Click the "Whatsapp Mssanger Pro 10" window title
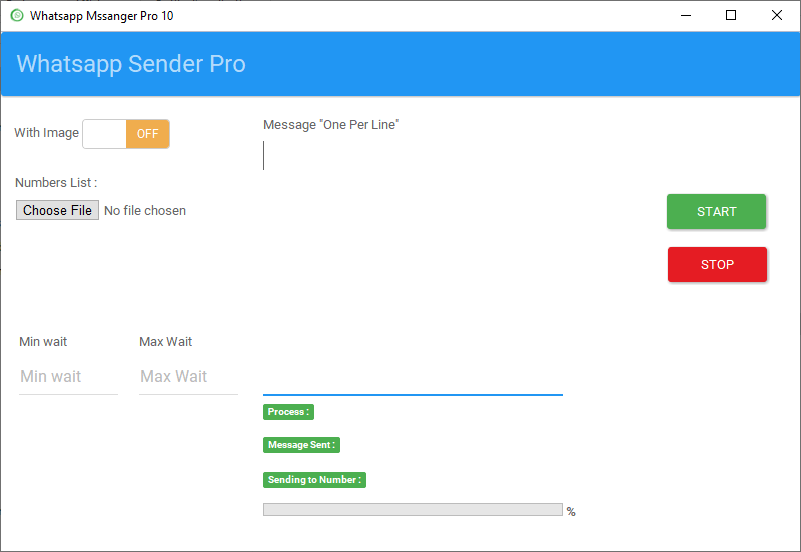Image resolution: width=801 pixels, height=552 pixels. click(x=102, y=16)
